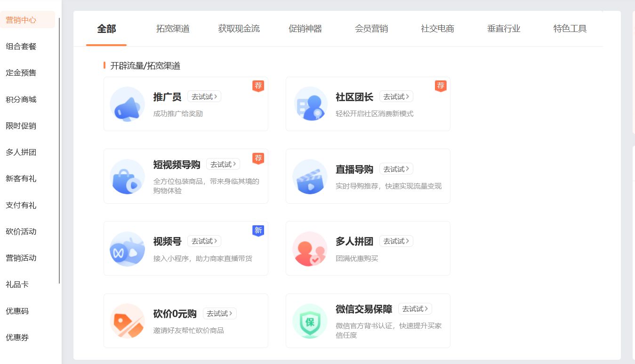This screenshot has width=635, height=364.
Task: Click the 去试试 chevron on 多人拼团
Action: (x=408, y=241)
